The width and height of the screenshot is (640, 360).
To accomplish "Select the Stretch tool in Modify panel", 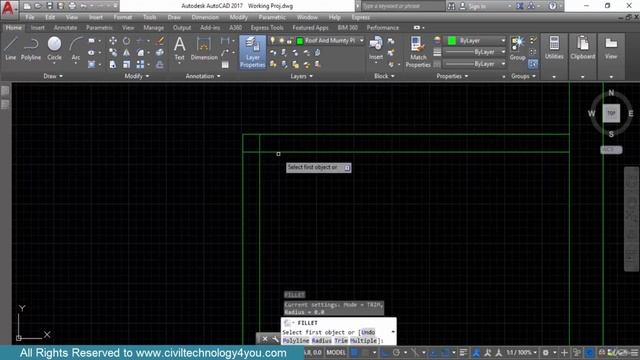I will pyautogui.click(x=113, y=64).
